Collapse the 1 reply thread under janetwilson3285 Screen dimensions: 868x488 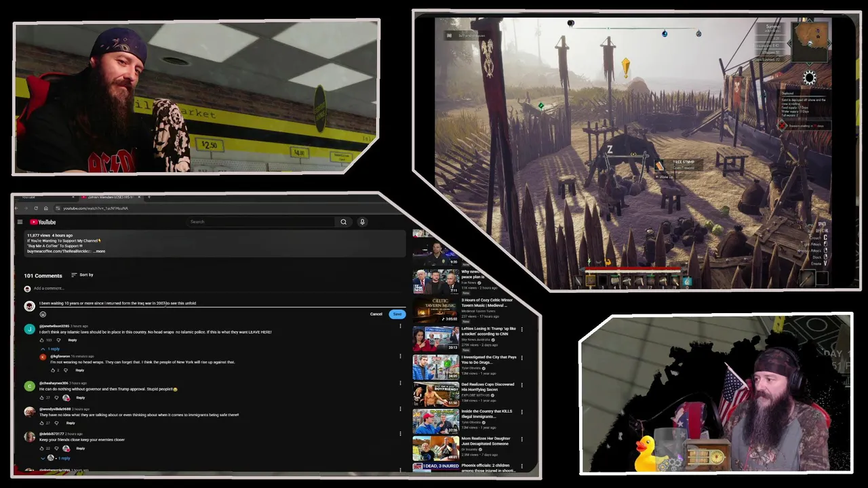tap(51, 348)
